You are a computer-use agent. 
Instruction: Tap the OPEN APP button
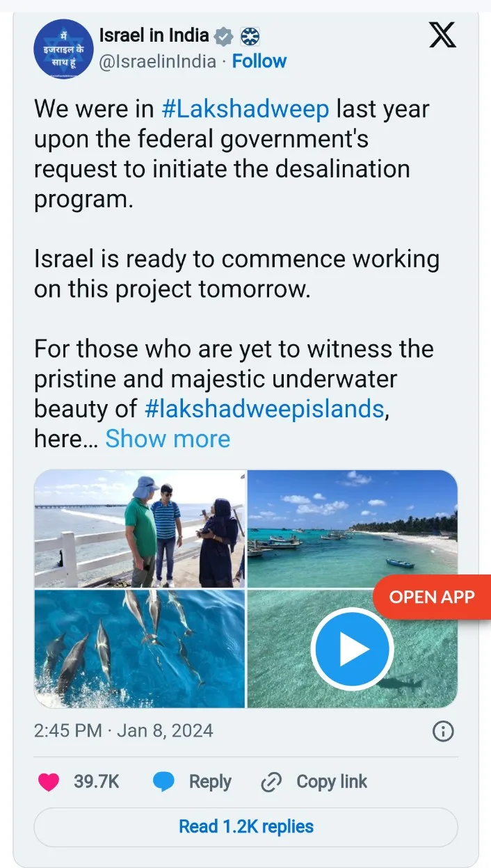point(432,597)
